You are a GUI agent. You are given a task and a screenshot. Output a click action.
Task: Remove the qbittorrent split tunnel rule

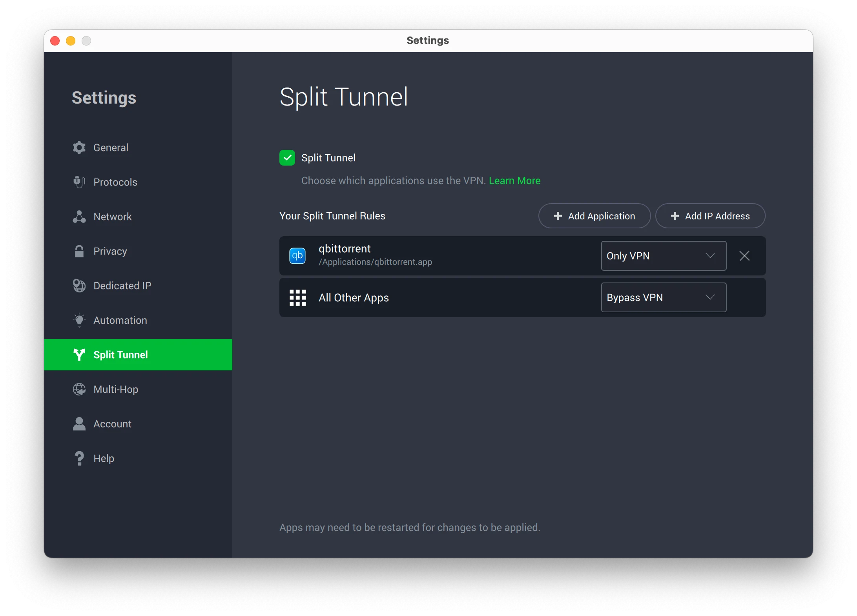pos(745,255)
